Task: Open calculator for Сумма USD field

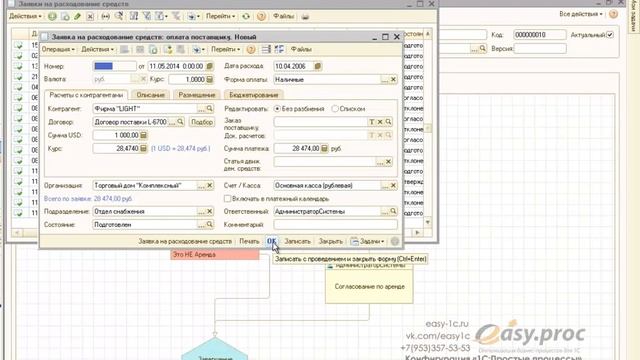Action: point(143,135)
